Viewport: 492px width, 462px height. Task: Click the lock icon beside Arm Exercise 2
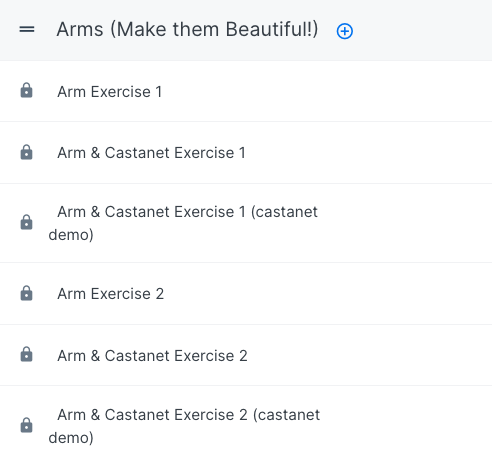26,293
